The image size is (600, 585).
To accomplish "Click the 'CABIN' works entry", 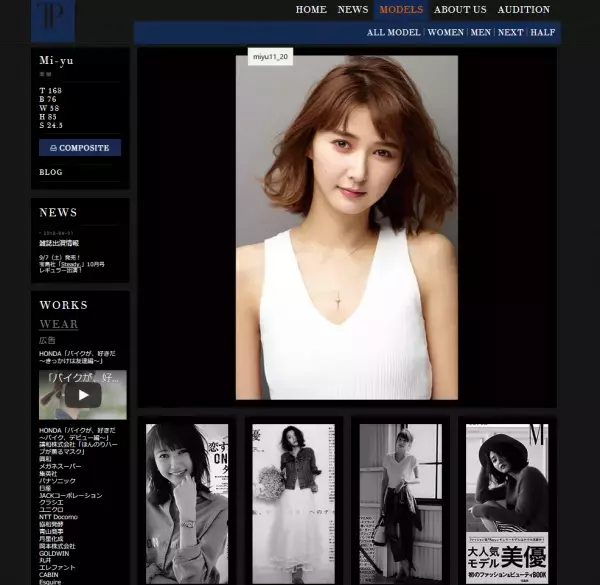I will tap(49, 575).
